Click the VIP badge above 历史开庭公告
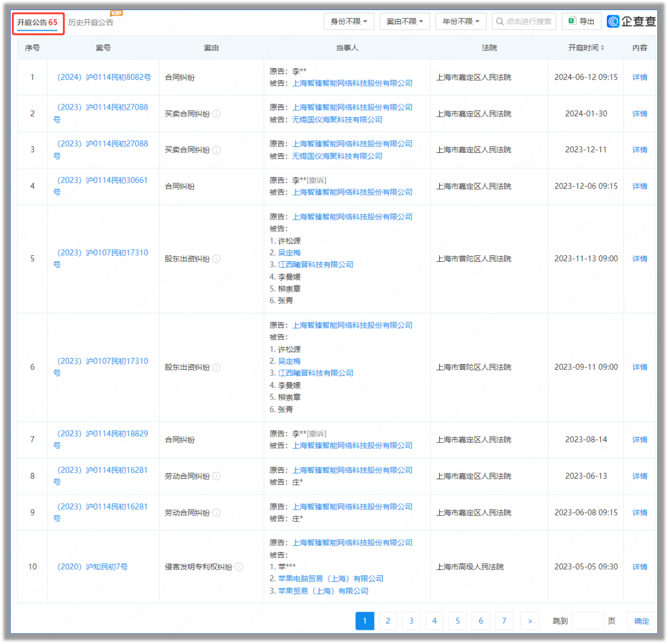The image size is (668, 644). tap(116, 13)
